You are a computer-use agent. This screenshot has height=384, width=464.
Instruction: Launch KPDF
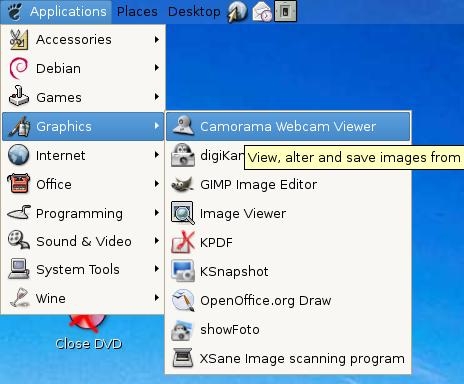[216, 242]
